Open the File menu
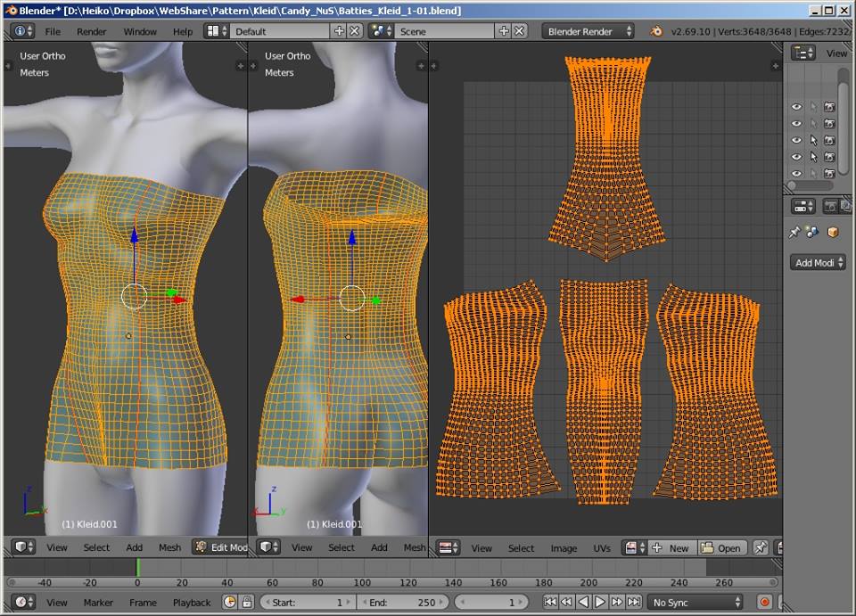 (x=53, y=31)
